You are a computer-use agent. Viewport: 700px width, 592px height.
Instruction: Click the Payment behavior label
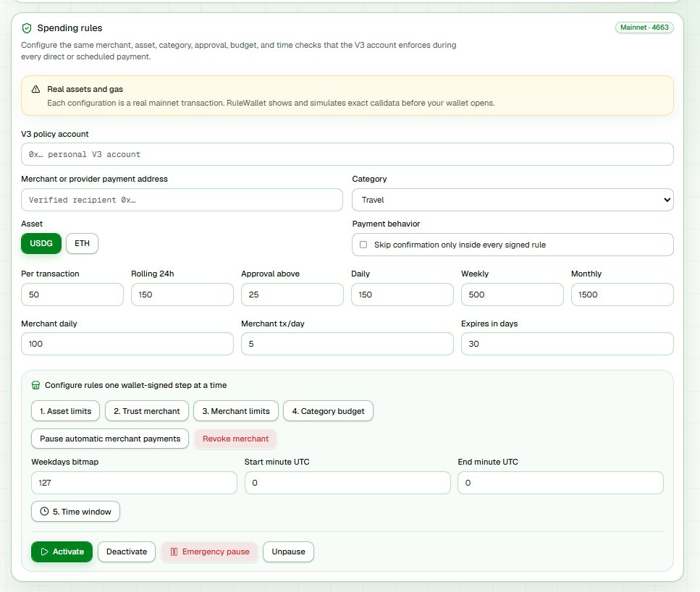pos(386,224)
